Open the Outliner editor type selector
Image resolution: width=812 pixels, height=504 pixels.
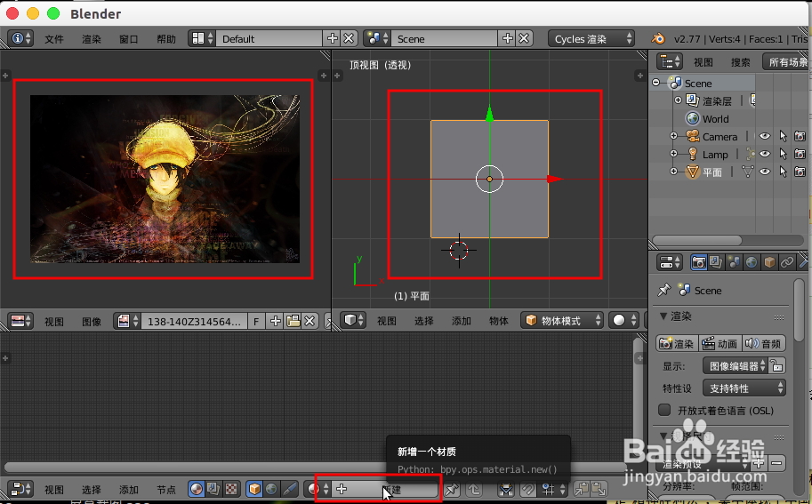[670, 62]
